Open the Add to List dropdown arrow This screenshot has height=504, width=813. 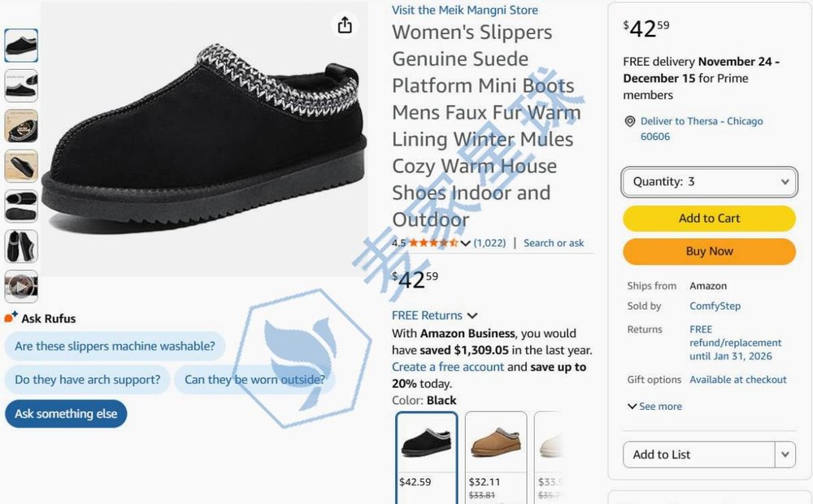coord(784,454)
